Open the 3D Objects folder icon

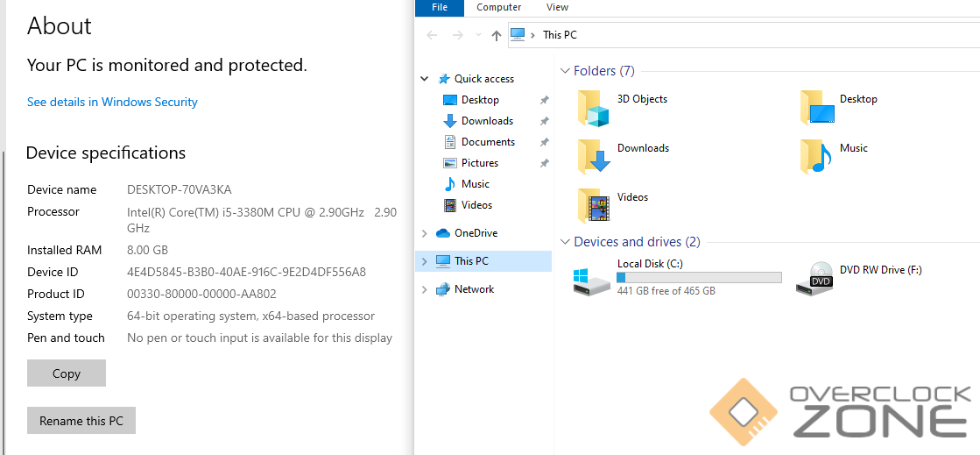tap(593, 109)
